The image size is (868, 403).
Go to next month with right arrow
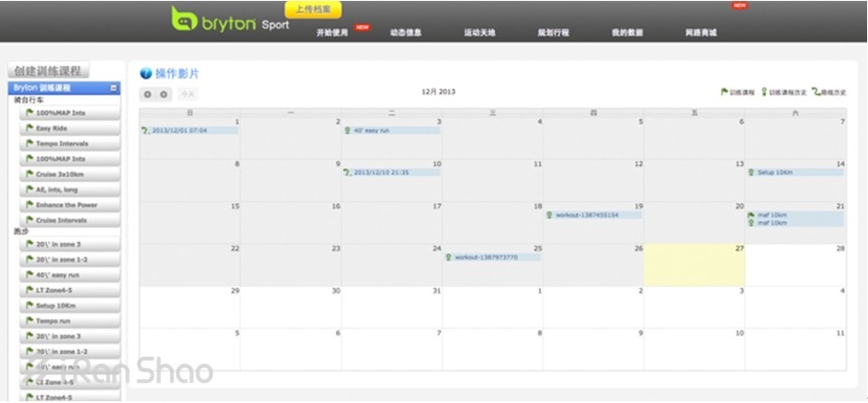163,94
